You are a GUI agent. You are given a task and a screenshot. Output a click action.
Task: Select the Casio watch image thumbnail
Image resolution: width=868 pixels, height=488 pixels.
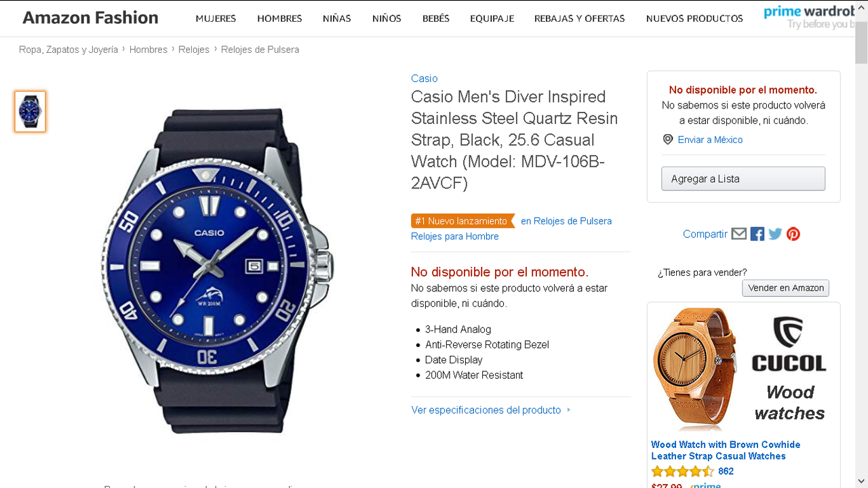point(31,111)
